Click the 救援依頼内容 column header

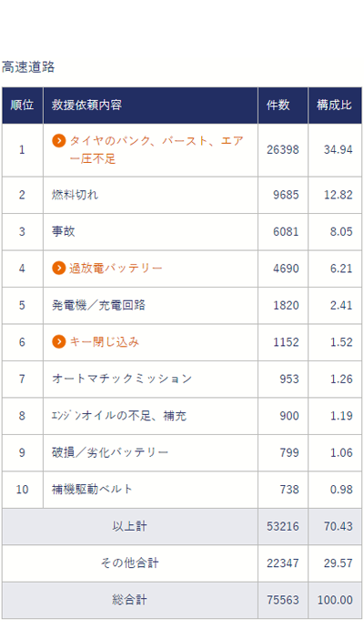click(150, 106)
